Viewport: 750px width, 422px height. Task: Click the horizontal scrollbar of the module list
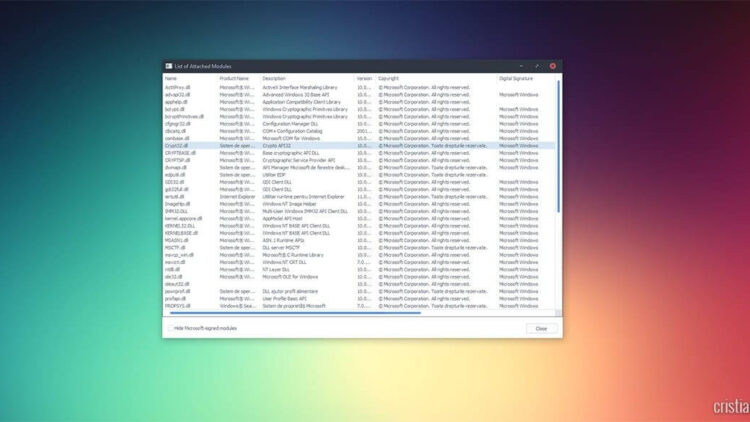(x=296, y=313)
